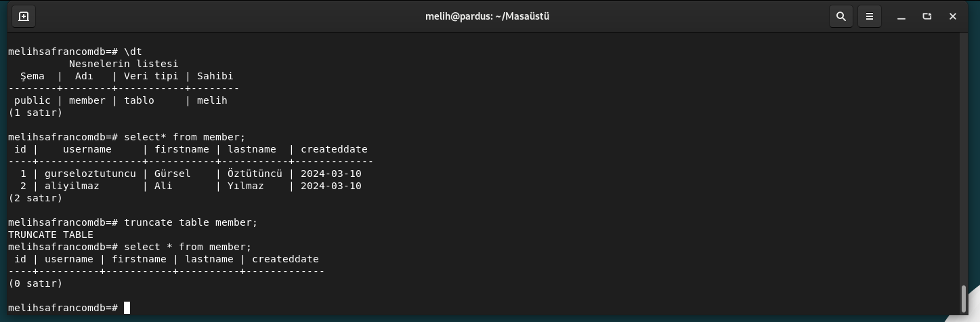Click the command prompt cursor block
This screenshot has width=980, height=322.
click(x=127, y=308)
